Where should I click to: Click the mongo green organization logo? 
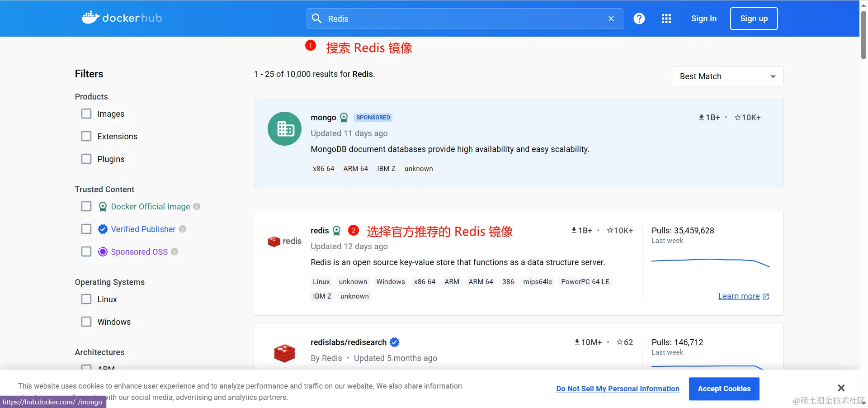[285, 129]
